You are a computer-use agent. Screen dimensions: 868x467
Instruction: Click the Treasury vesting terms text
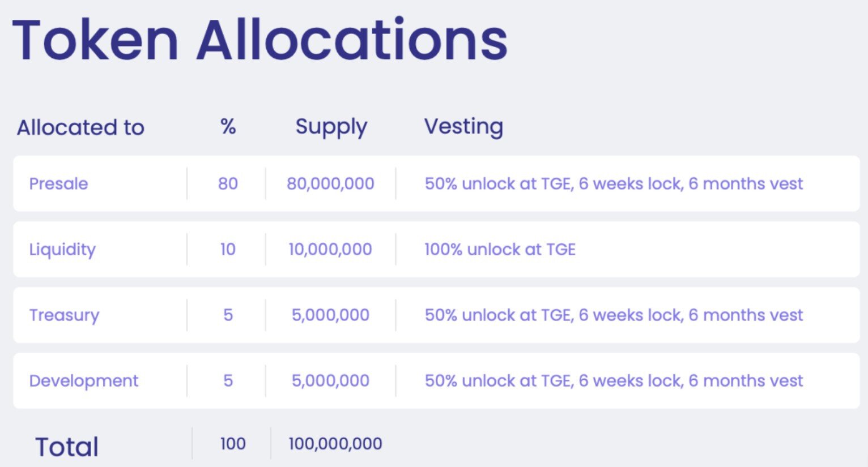(x=614, y=315)
